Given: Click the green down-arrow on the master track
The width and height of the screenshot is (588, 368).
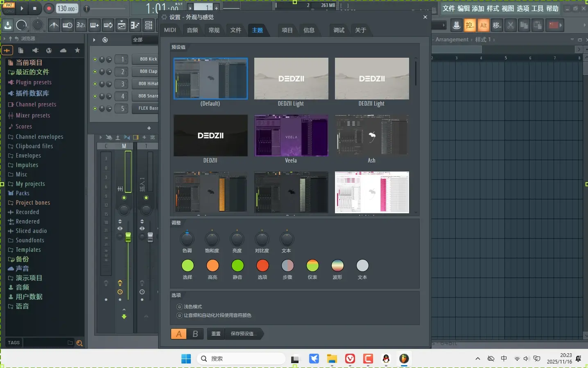Looking at the screenshot, I should [124, 316].
